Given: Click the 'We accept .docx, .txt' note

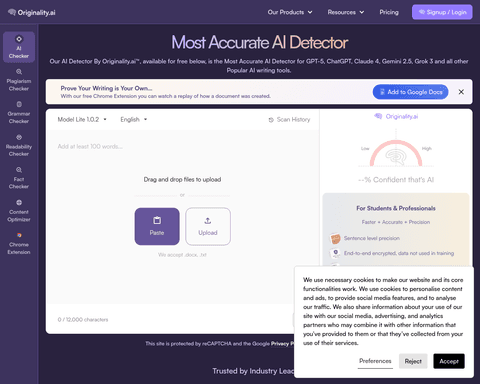Looking at the screenshot, I should click(x=182, y=255).
